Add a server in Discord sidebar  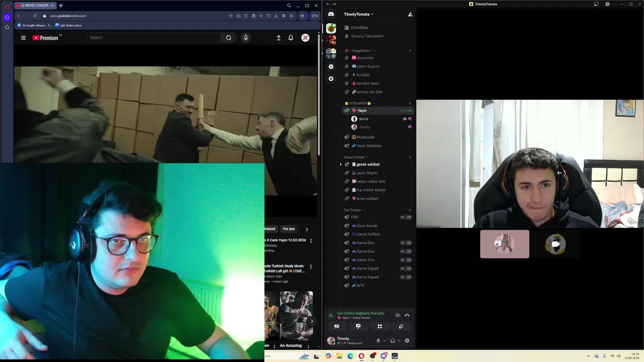coord(331,66)
